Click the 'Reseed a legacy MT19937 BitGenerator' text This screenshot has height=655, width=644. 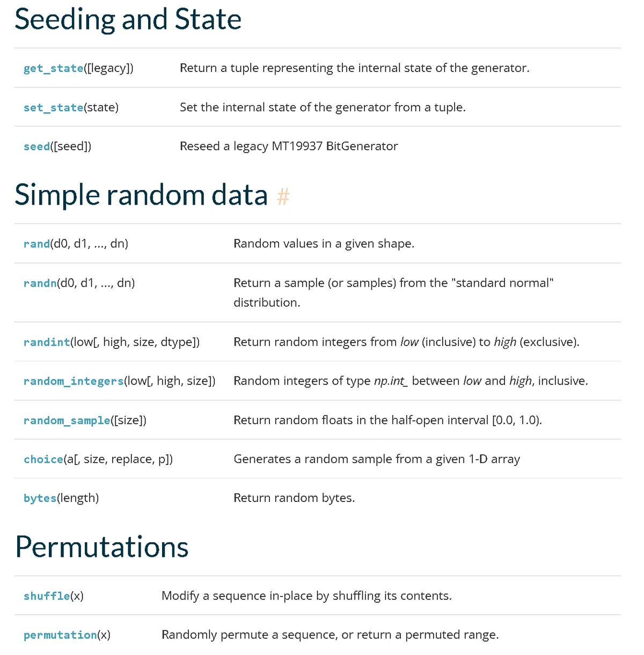tap(289, 147)
